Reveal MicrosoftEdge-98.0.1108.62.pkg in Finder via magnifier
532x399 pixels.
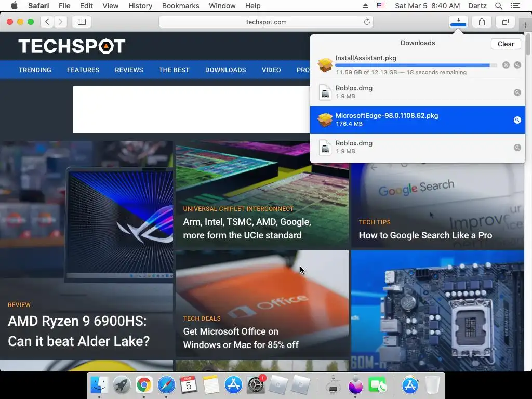pos(517,120)
